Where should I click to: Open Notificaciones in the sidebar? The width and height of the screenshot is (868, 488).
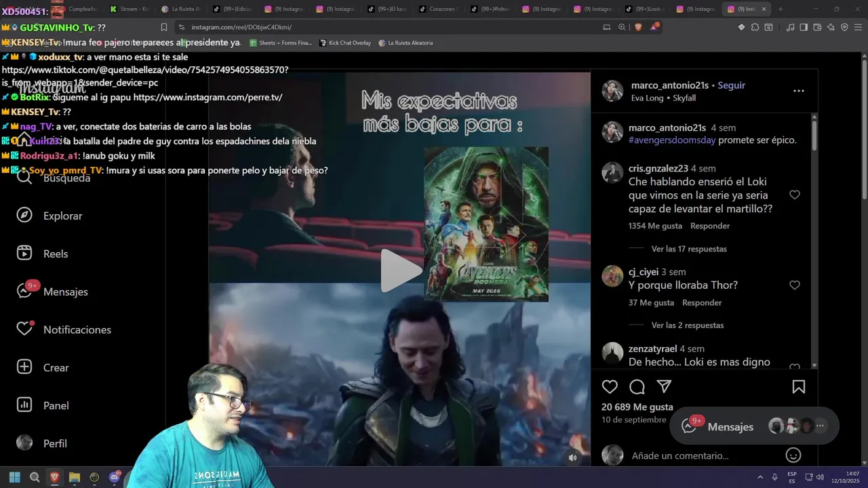pos(64,329)
